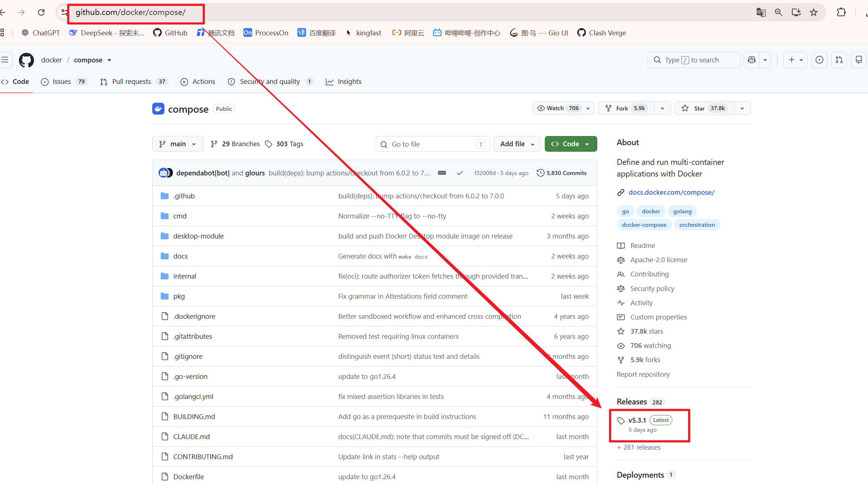Open the Issues shortcut icon in header

tap(819, 60)
